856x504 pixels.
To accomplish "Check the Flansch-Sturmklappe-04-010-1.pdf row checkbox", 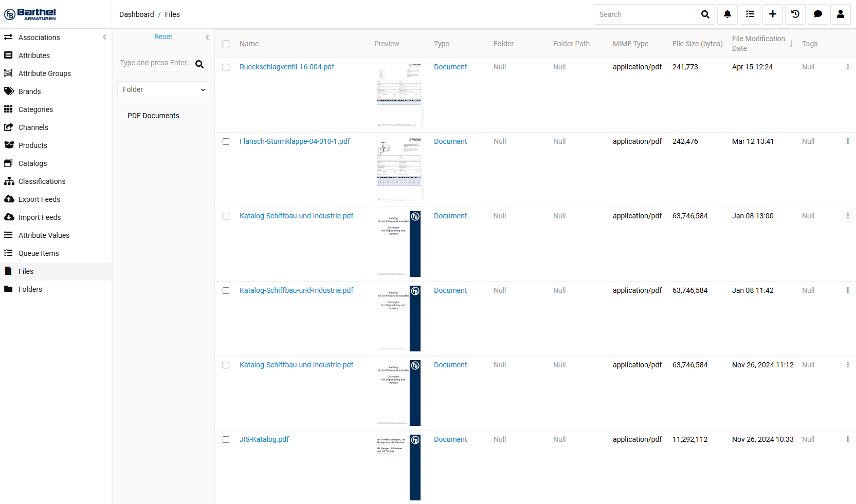I will click(226, 141).
